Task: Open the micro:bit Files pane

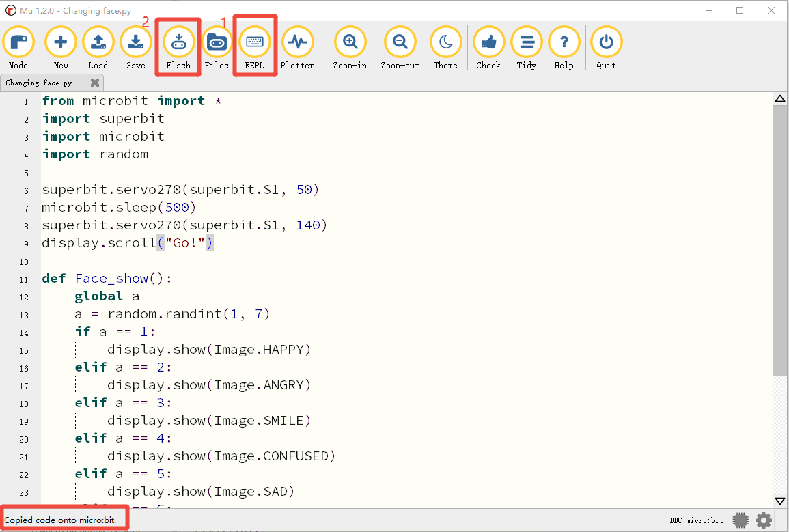Action: coord(217,48)
